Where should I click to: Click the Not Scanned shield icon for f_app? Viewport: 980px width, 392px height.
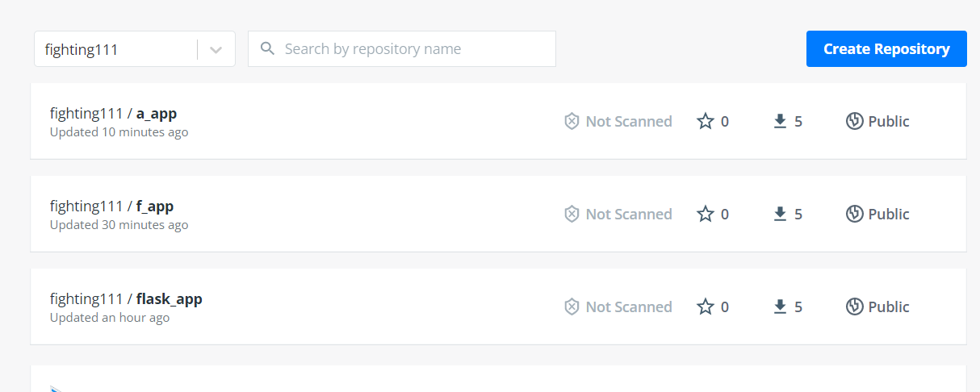[x=572, y=214]
